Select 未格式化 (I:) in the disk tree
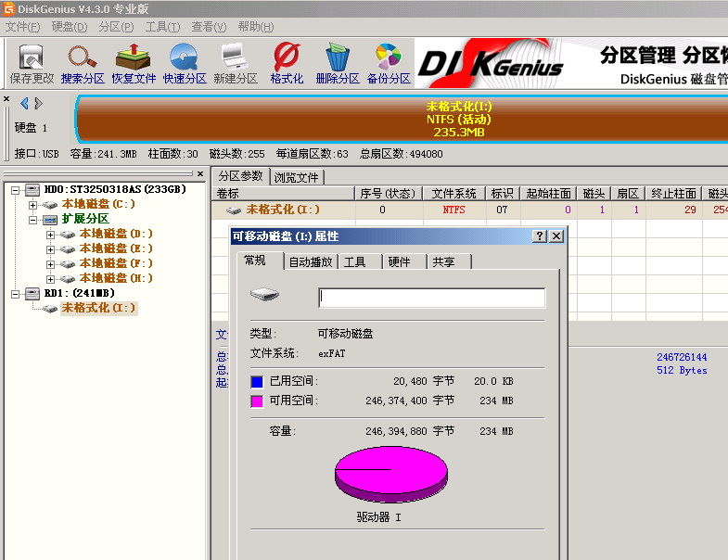 [x=98, y=308]
